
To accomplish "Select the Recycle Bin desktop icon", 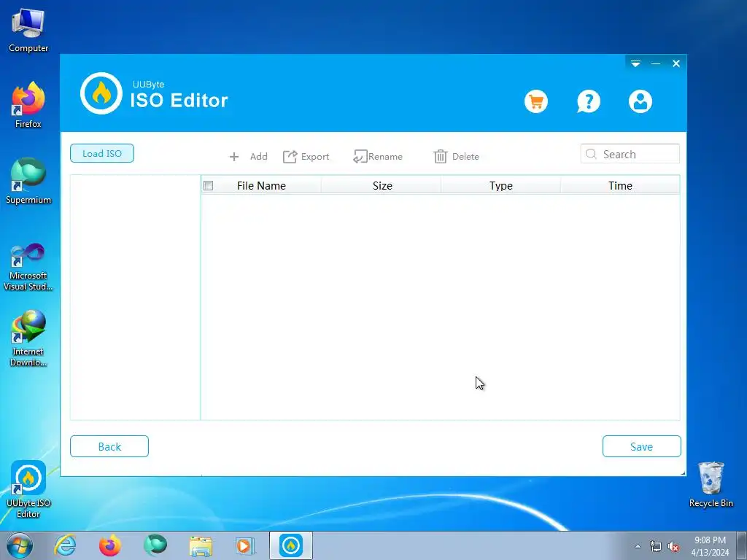I will click(711, 484).
